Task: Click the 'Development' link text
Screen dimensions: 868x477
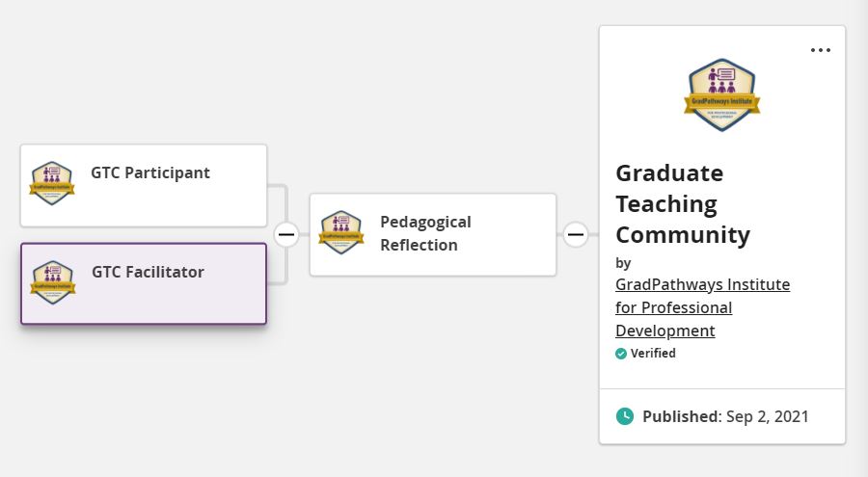Action: (x=665, y=331)
